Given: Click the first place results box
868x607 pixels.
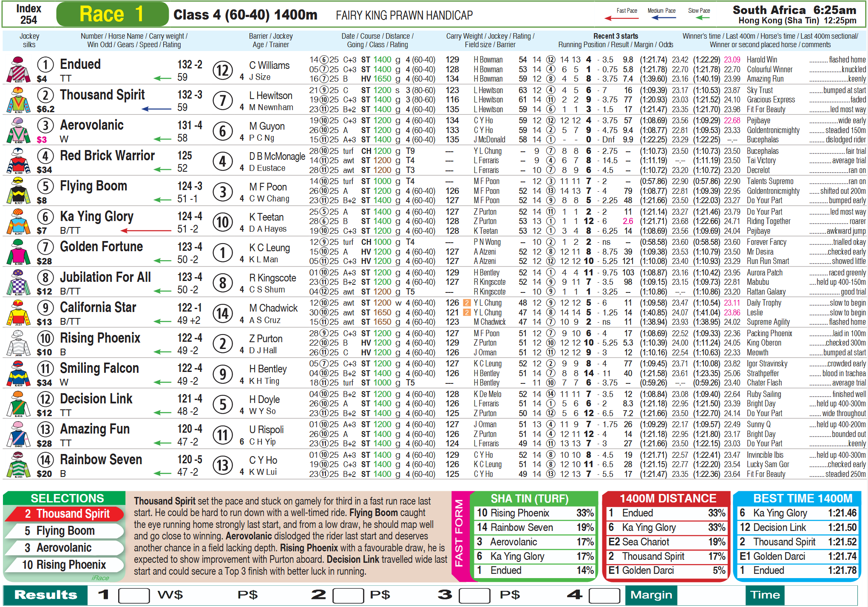Looking at the screenshot, I should [x=133, y=595].
